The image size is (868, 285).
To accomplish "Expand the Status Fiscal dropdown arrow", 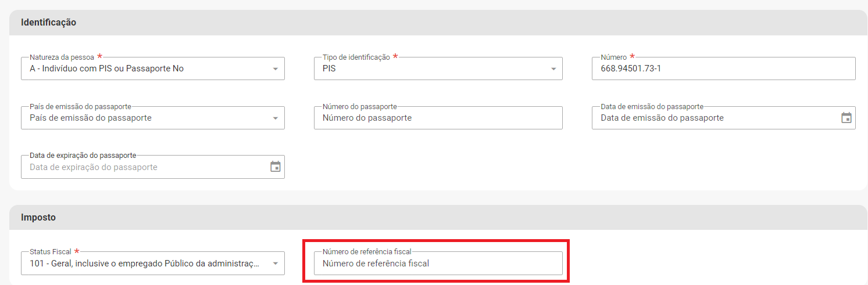I will [275, 264].
